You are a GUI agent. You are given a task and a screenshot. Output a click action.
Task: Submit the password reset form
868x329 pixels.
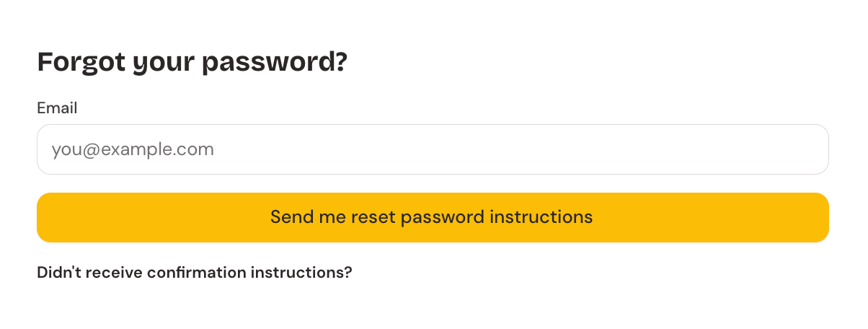point(433,217)
